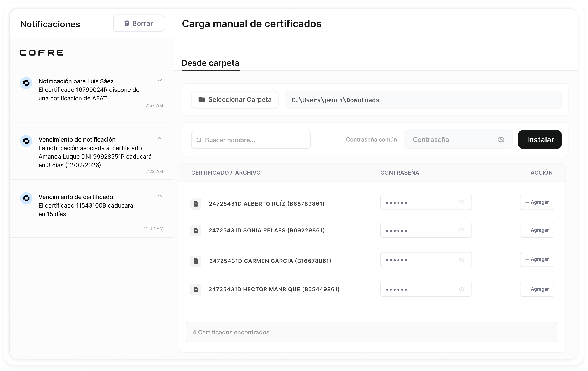Reveal the password for HECTOR MANRIQUE certificate

click(461, 289)
